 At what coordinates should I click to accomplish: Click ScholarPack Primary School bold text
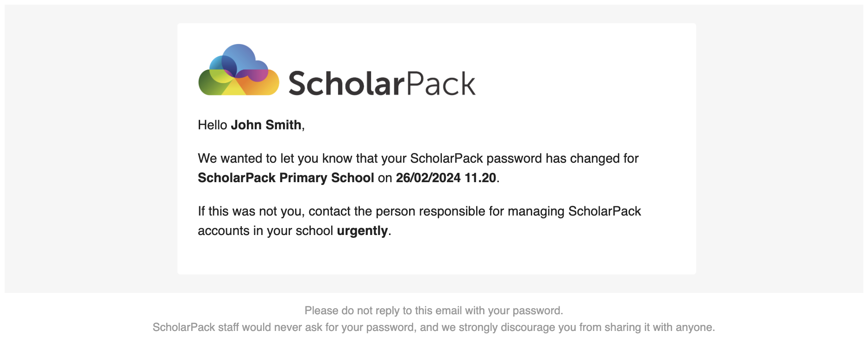click(x=286, y=178)
